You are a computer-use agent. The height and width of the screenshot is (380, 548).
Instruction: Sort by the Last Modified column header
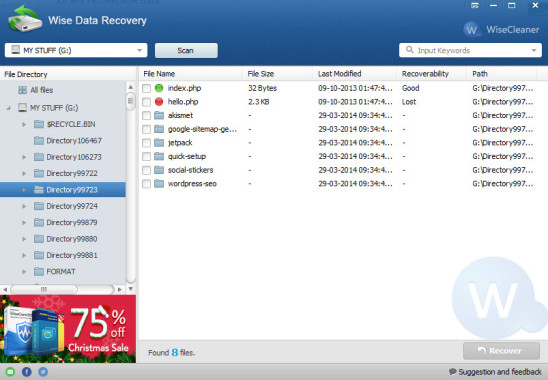click(354, 74)
